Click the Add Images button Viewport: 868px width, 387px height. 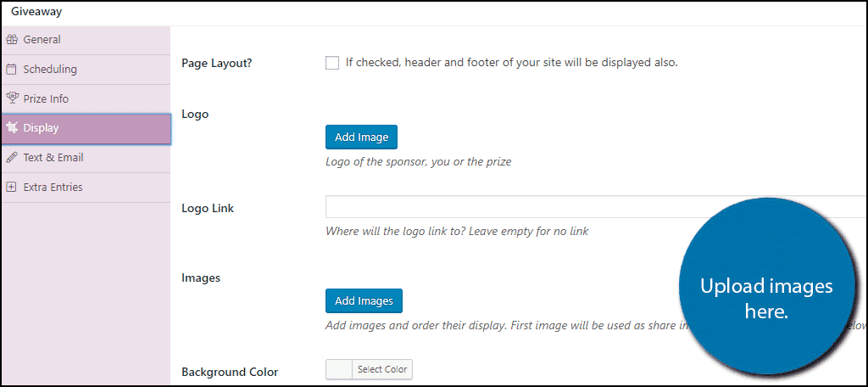coord(364,301)
